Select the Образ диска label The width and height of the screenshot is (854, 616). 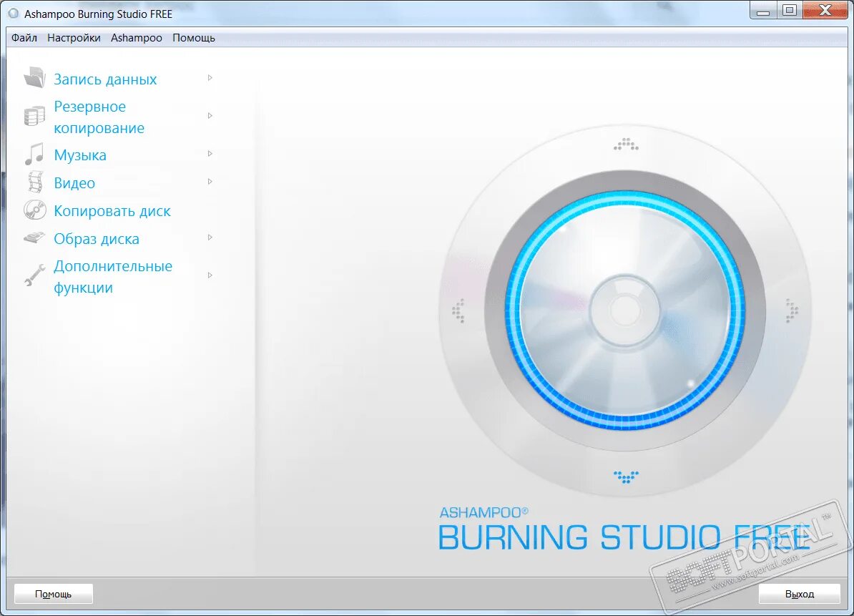coord(97,238)
